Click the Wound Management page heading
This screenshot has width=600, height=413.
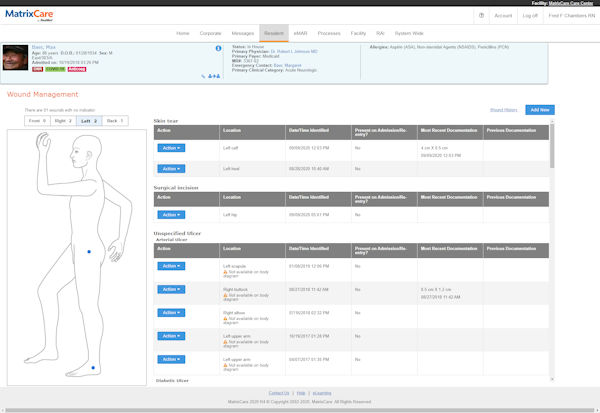42,94
